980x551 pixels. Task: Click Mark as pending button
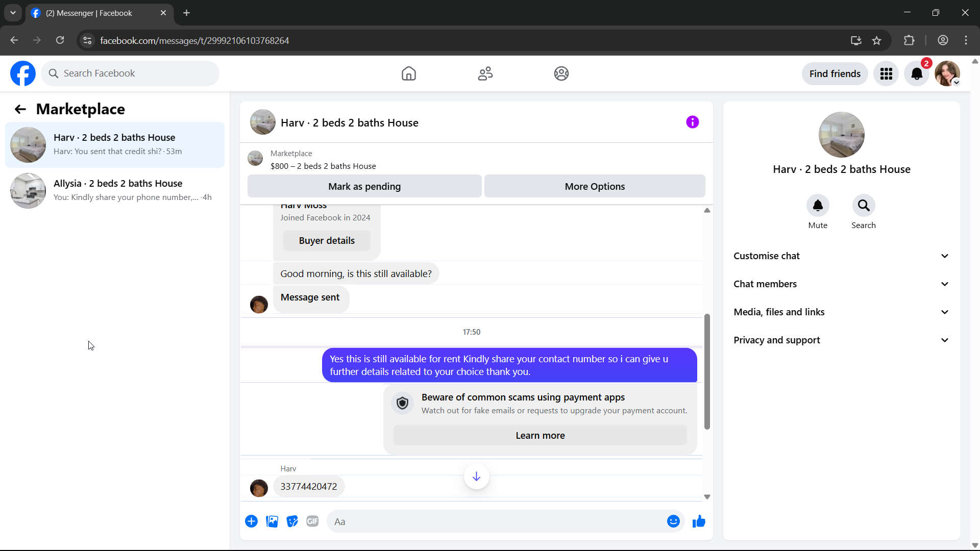coord(364,186)
